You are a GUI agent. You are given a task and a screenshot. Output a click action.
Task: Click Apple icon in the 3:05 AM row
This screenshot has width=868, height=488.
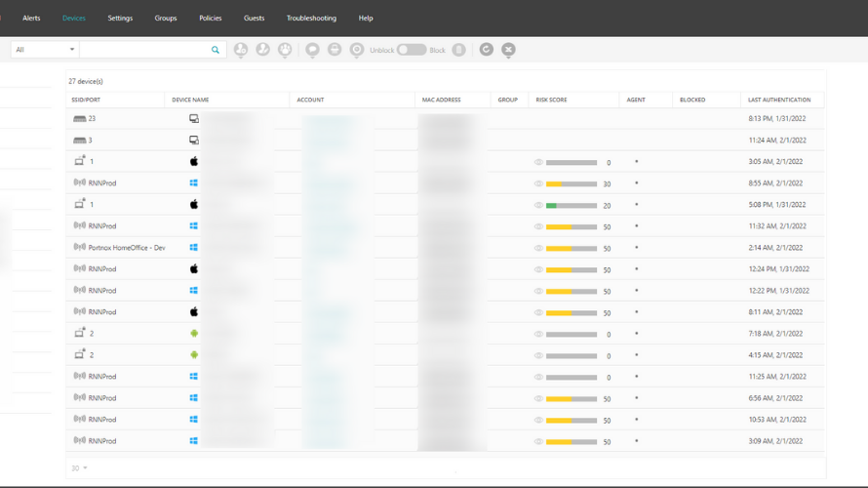point(194,162)
